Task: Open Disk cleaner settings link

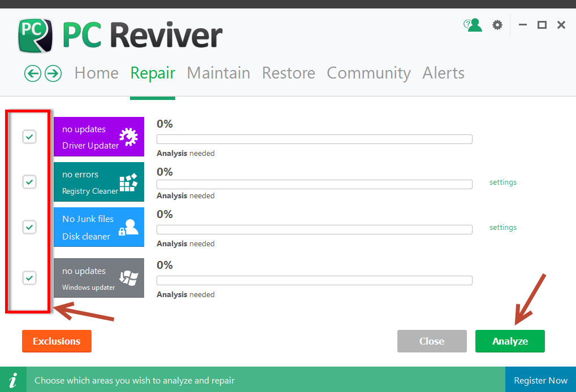Action: click(x=503, y=227)
